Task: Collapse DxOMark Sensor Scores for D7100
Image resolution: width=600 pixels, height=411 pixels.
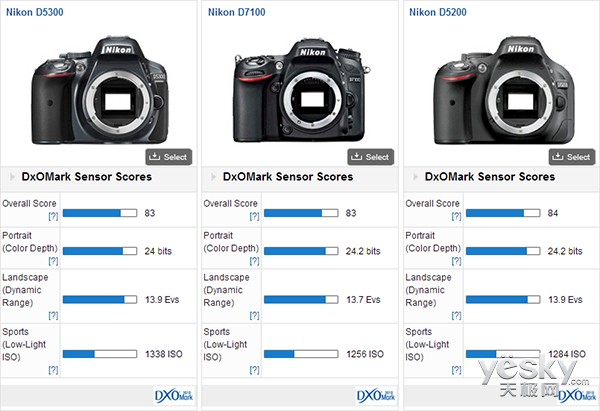Action: click(214, 177)
